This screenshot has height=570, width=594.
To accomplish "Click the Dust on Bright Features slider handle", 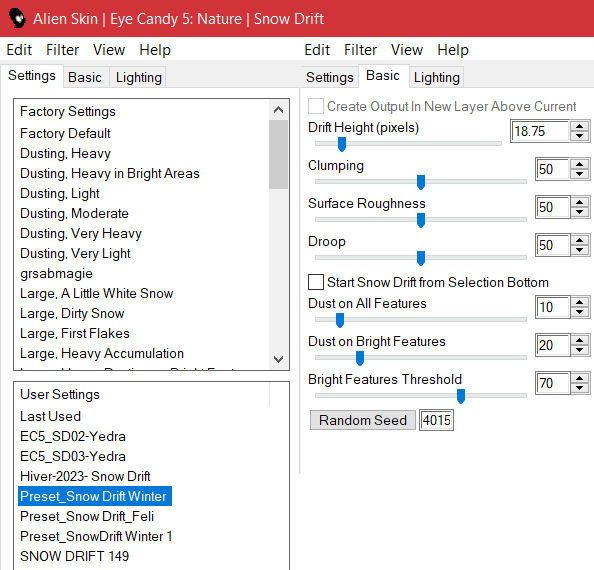I will [x=360, y=358].
